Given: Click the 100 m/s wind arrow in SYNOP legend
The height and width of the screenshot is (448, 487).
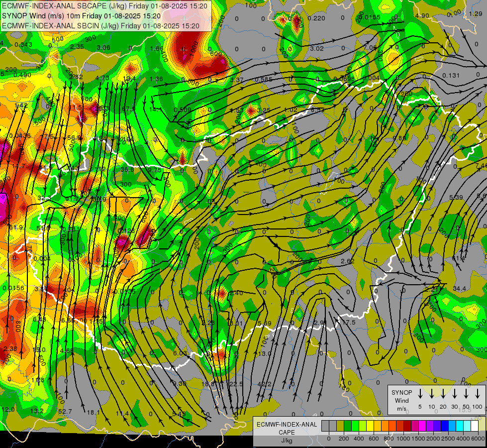Looking at the screenshot, I should click(478, 394).
